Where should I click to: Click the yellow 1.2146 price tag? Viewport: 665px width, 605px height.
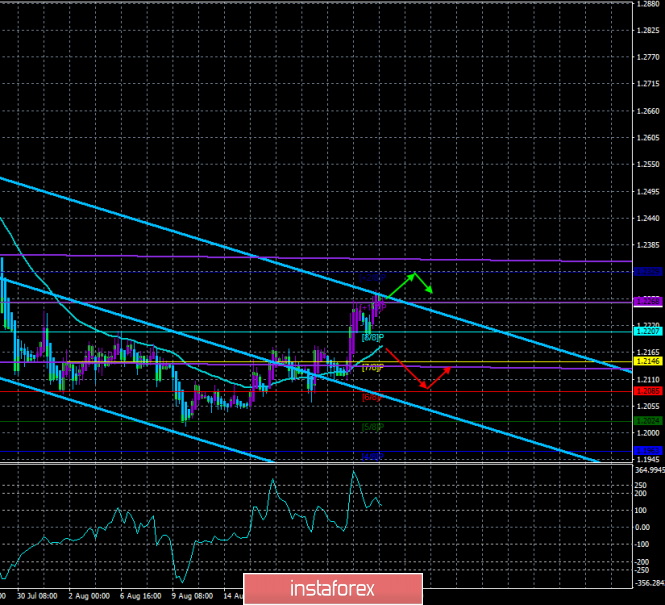point(648,362)
